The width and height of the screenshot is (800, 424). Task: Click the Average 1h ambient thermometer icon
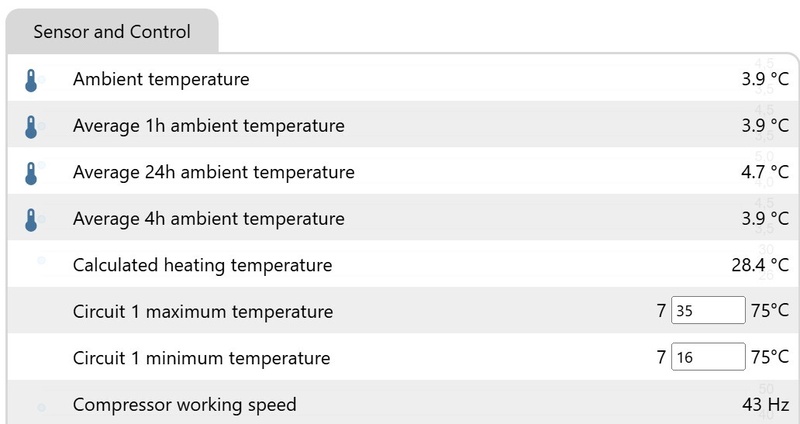(x=31, y=127)
